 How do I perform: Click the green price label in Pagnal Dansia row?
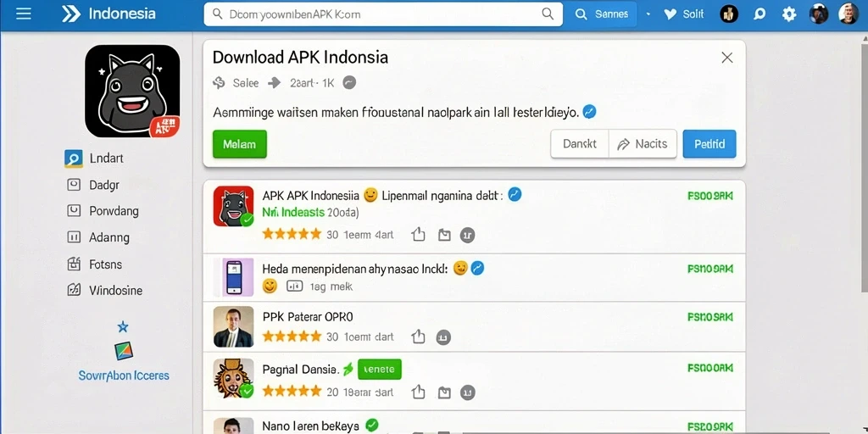(x=710, y=368)
